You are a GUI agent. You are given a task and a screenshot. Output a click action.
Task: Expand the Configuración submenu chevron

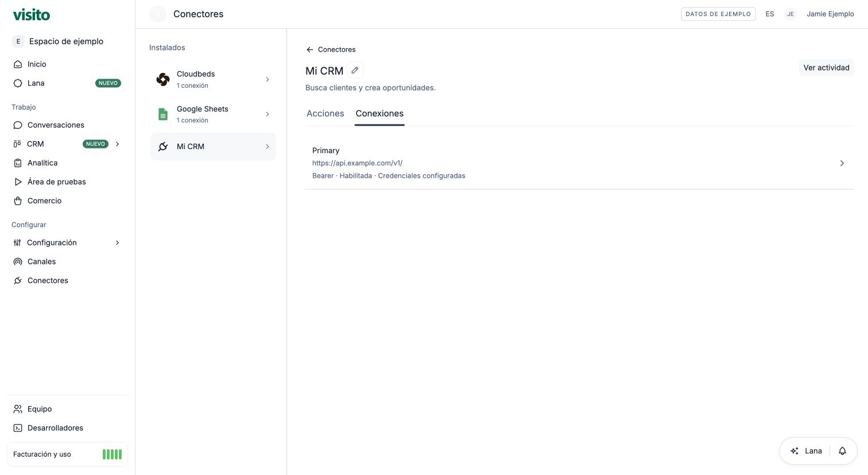117,243
